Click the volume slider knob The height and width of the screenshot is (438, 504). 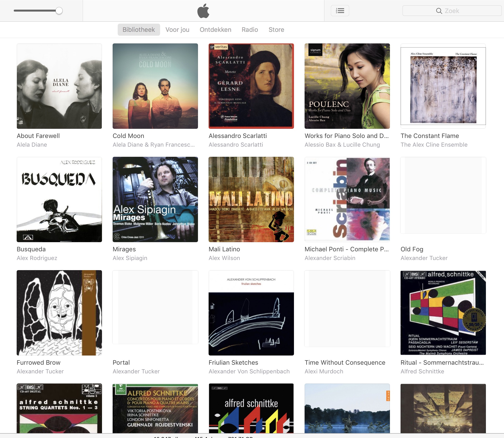point(59,11)
